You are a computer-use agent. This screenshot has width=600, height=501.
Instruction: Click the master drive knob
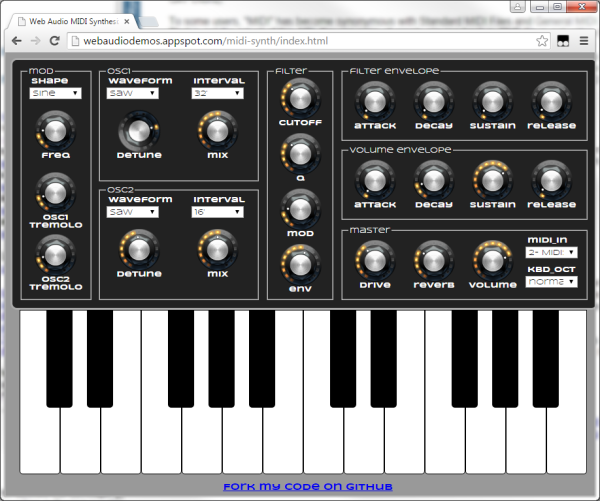click(375, 260)
